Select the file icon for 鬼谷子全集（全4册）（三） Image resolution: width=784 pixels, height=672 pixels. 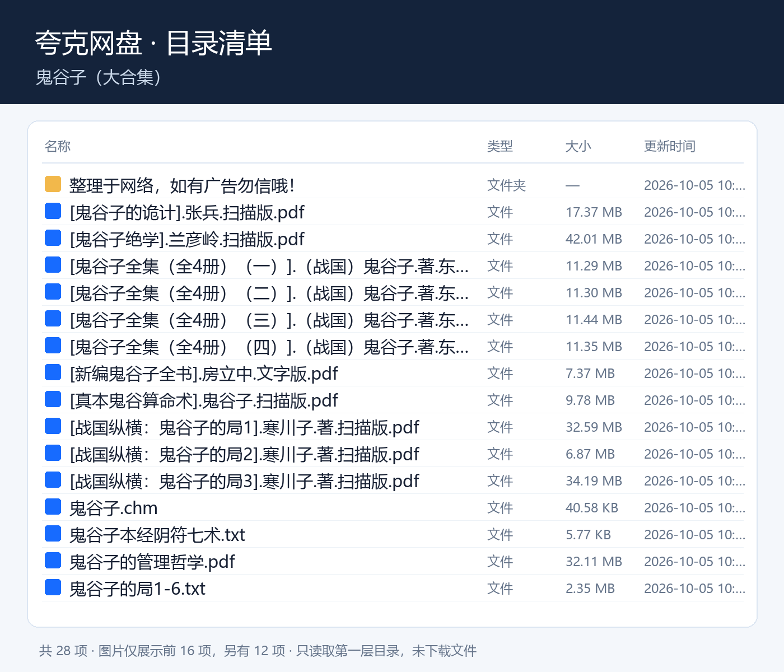[x=53, y=319]
